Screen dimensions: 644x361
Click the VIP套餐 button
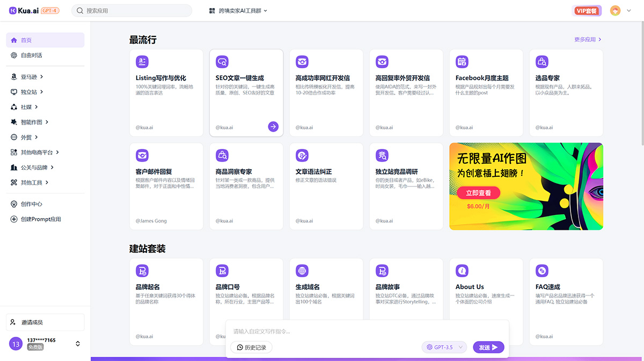(587, 10)
